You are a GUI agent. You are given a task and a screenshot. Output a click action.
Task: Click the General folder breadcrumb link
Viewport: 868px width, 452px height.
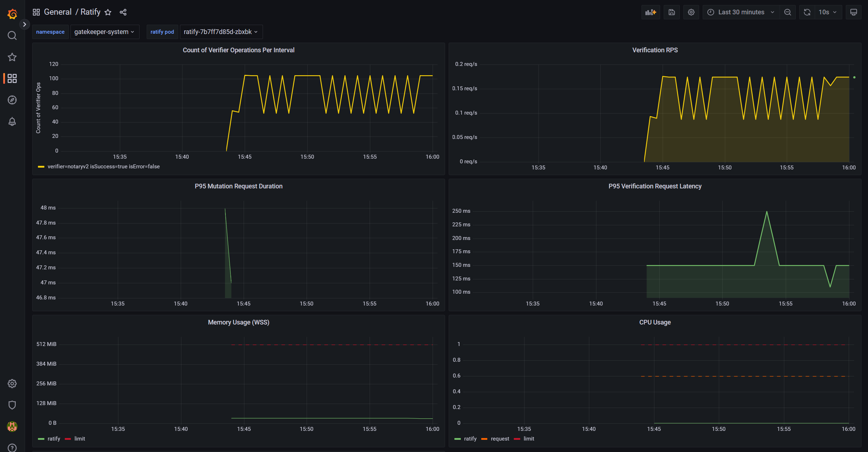point(58,12)
